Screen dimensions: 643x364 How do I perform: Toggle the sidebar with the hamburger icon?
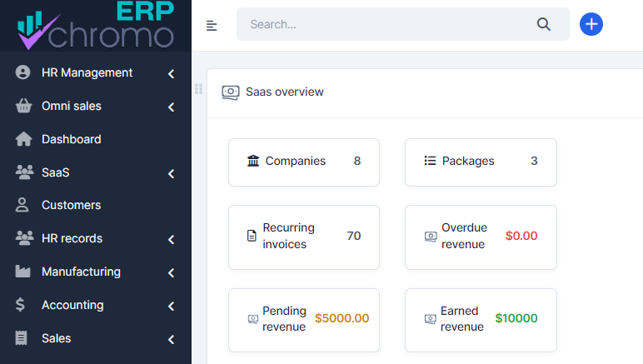point(212,26)
